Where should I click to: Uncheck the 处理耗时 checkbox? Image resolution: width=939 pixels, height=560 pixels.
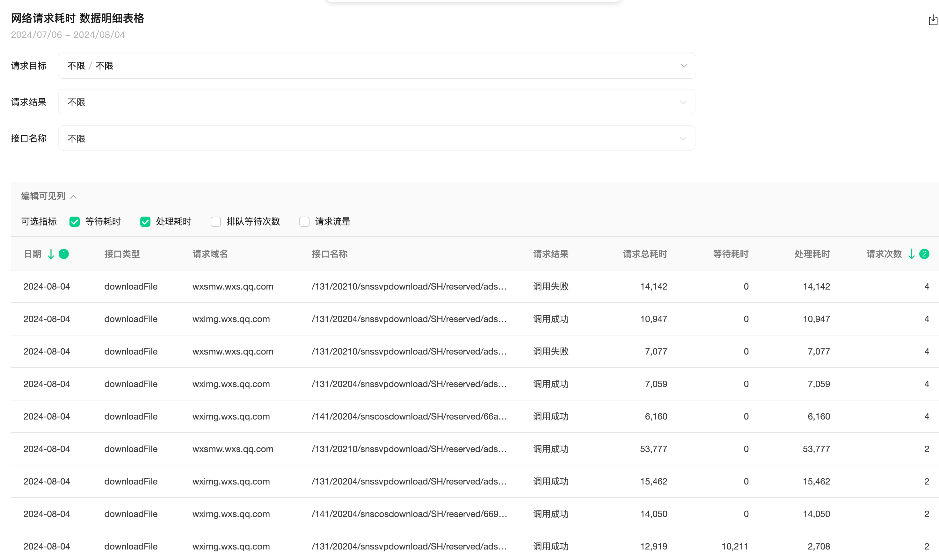pyautogui.click(x=145, y=221)
